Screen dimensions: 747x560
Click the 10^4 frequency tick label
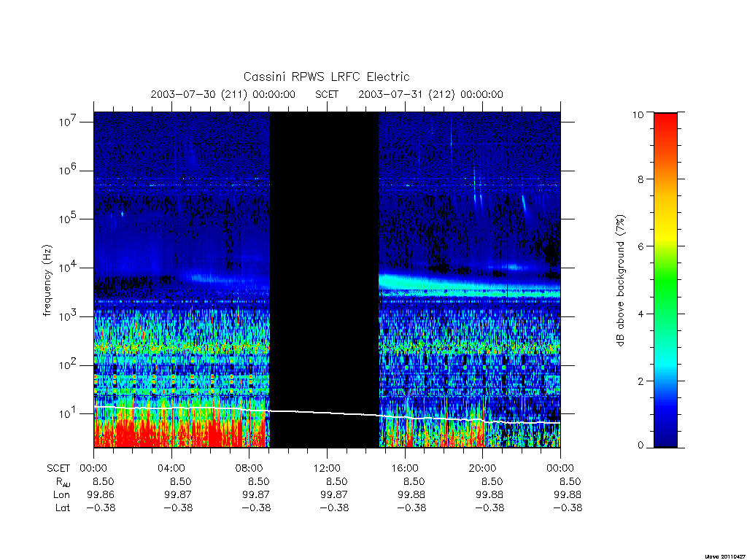69,267
